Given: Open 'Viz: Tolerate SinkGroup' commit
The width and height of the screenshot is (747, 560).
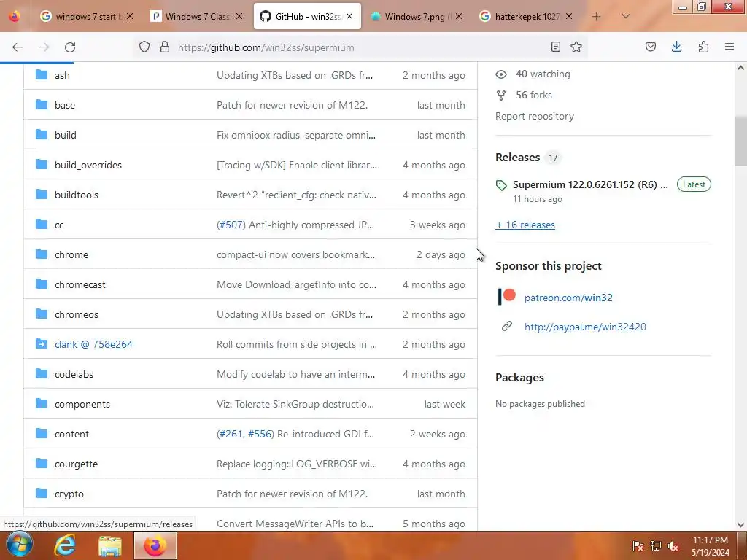Looking at the screenshot, I should (295, 404).
